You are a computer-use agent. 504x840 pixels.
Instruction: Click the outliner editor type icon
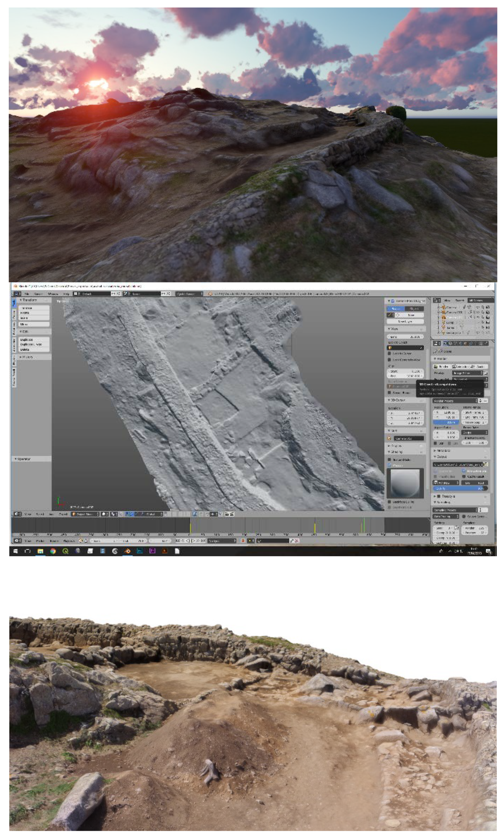point(437,300)
